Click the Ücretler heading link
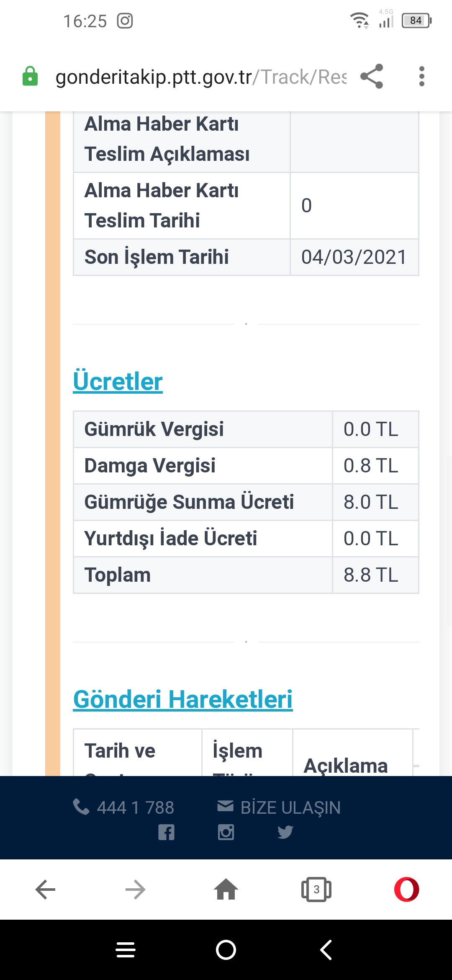 pos(118,381)
